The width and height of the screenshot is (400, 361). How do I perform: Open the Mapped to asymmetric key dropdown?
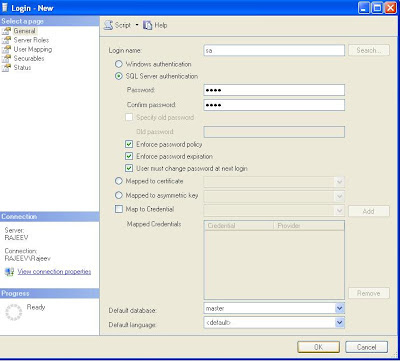coord(339,196)
